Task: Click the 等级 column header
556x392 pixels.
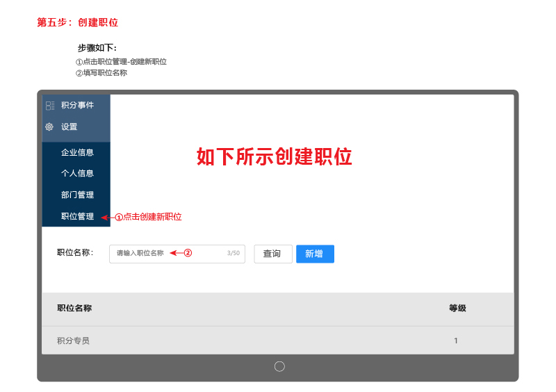Action: point(457,308)
